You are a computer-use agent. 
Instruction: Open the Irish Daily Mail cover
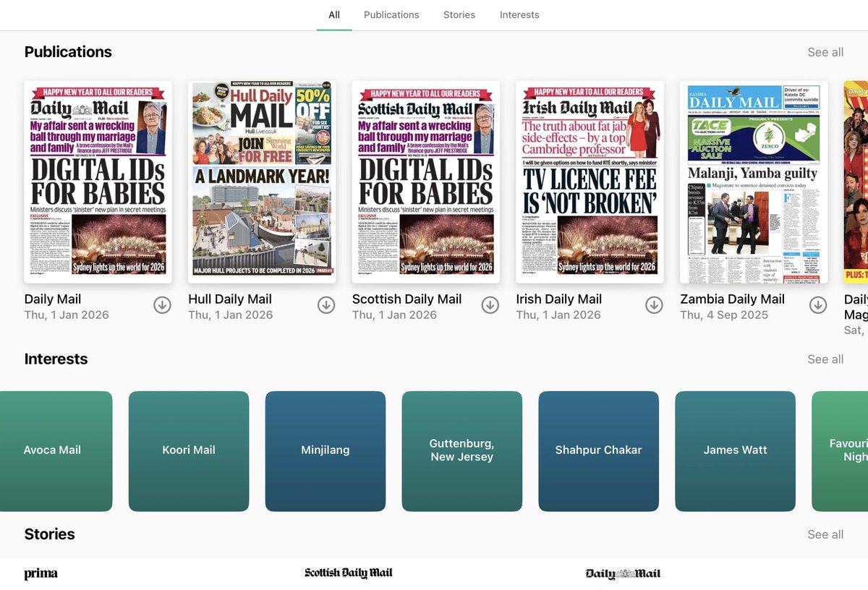click(590, 181)
